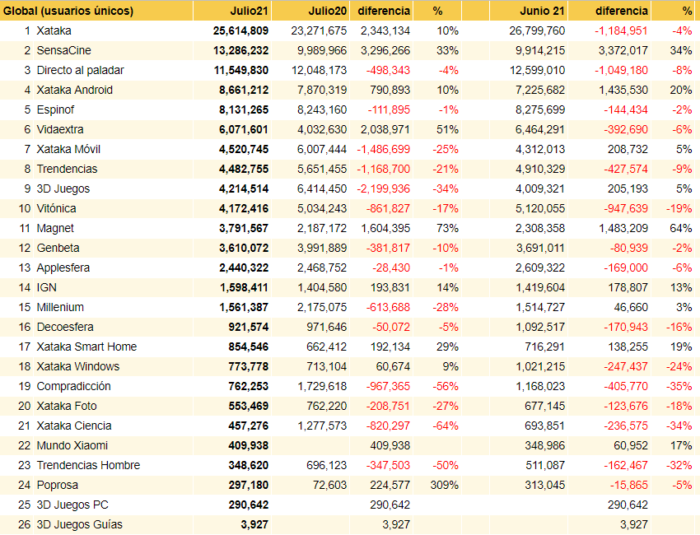Viewport: 700px width, 535px height.
Task: Select the -1,486,699 difference cell
Action: (383, 149)
